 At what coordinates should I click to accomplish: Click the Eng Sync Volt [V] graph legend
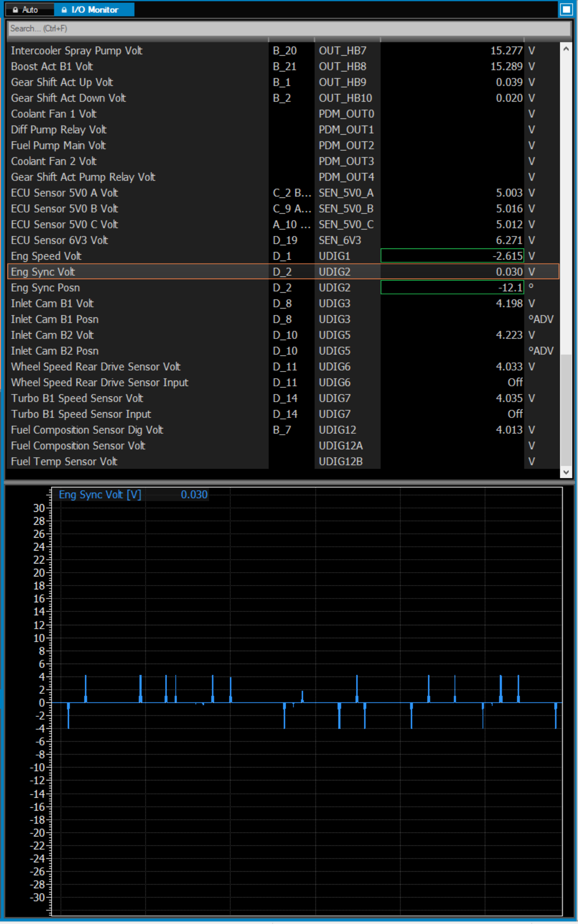point(100,495)
